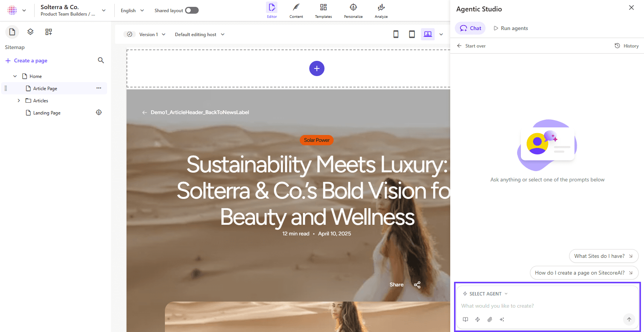Image resolution: width=644 pixels, height=332 pixels.
Task: Select the Layers icon in left panel
Action: coord(30,32)
